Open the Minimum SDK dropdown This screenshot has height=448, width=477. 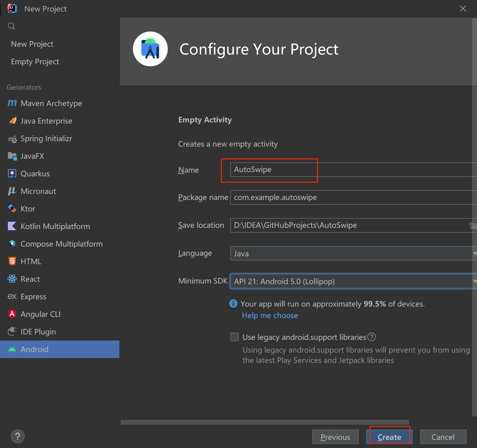coord(354,281)
